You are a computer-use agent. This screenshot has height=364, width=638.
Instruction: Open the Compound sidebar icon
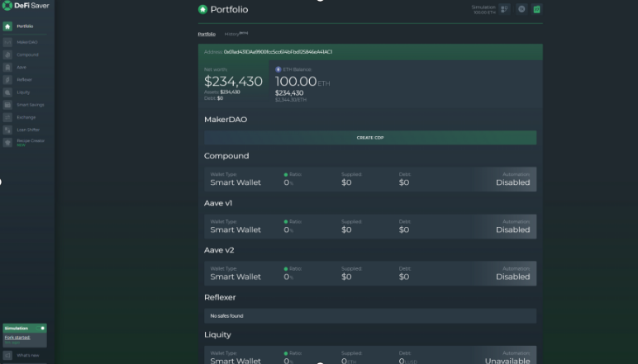tap(7, 54)
